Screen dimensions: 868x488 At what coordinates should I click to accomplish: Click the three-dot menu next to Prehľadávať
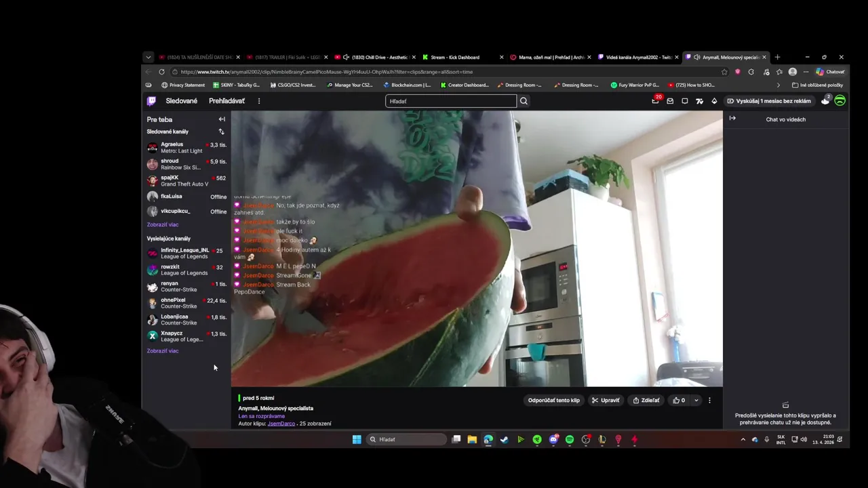258,101
